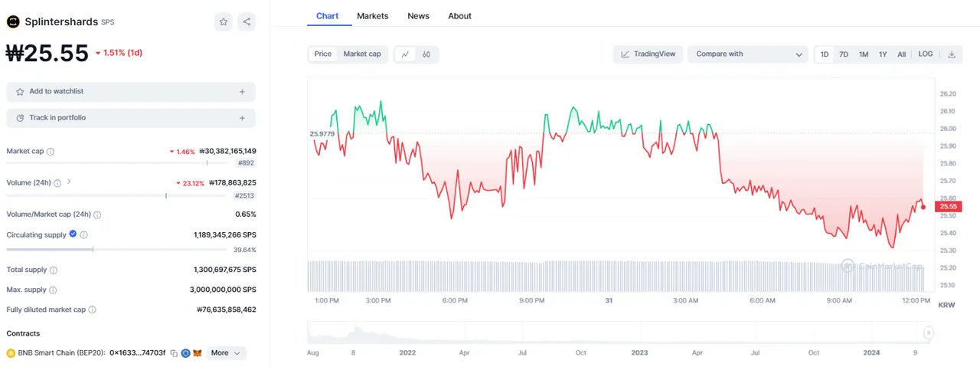Click the line chart type icon
Image resolution: width=980 pixels, height=367 pixels.
pos(405,54)
